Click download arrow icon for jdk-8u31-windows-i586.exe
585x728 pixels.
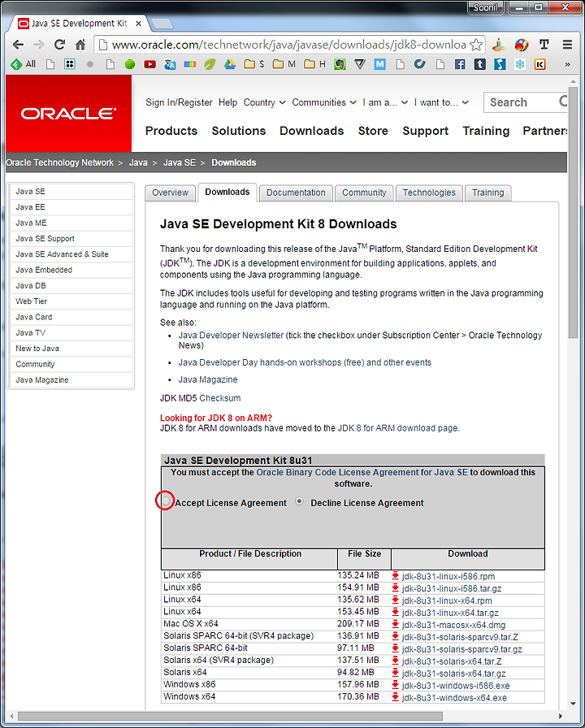395,685
